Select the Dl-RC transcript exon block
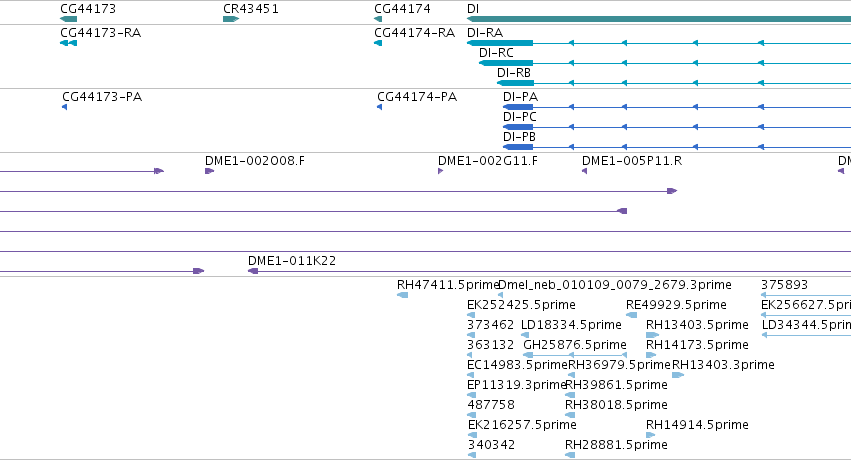This screenshot has height=460, width=851. tap(506, 63)
